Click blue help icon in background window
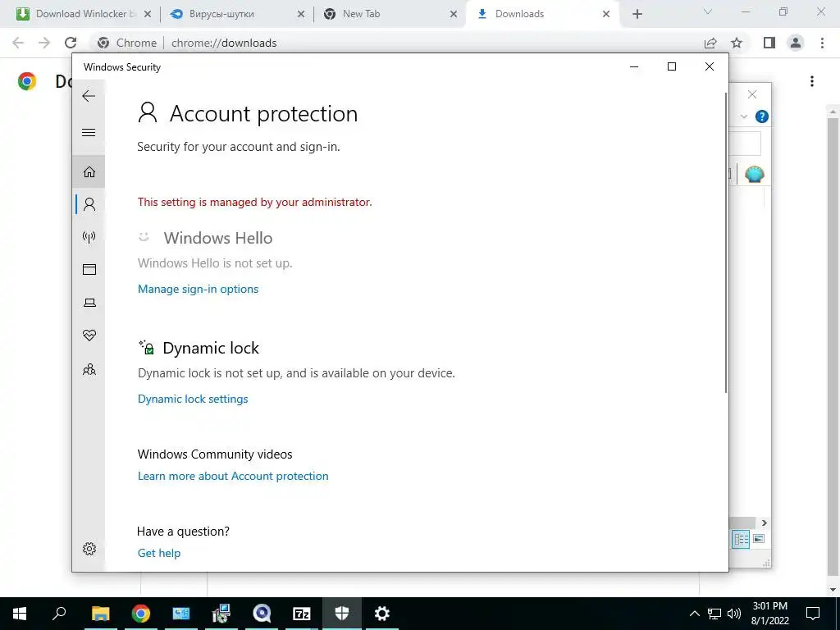The width and height of the screenshot is (840, 630). [x=762, y=116]
